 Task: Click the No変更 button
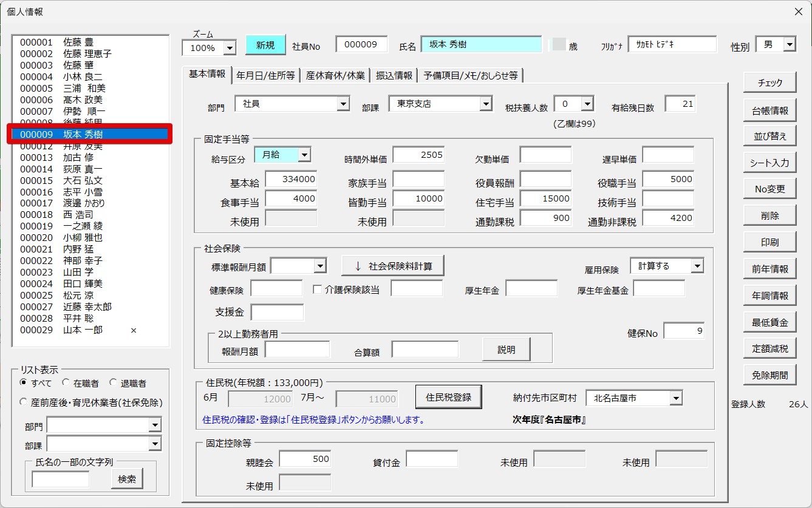click(769, 189)
